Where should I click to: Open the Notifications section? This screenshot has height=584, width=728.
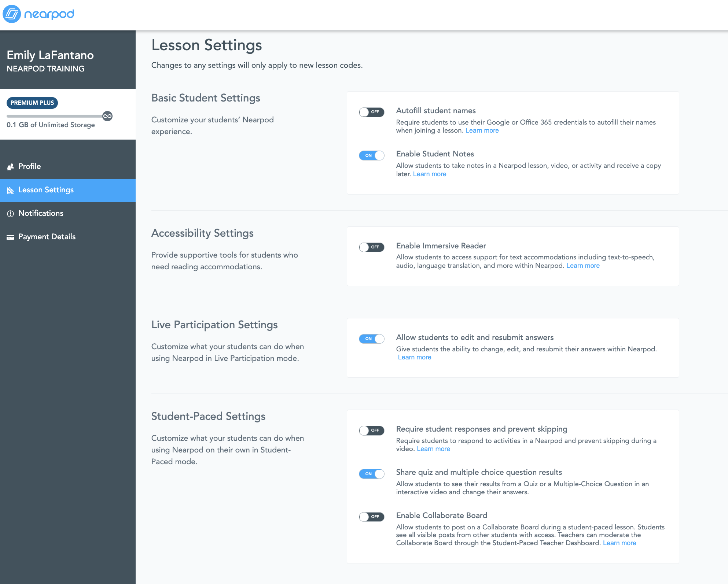point(41,213)
